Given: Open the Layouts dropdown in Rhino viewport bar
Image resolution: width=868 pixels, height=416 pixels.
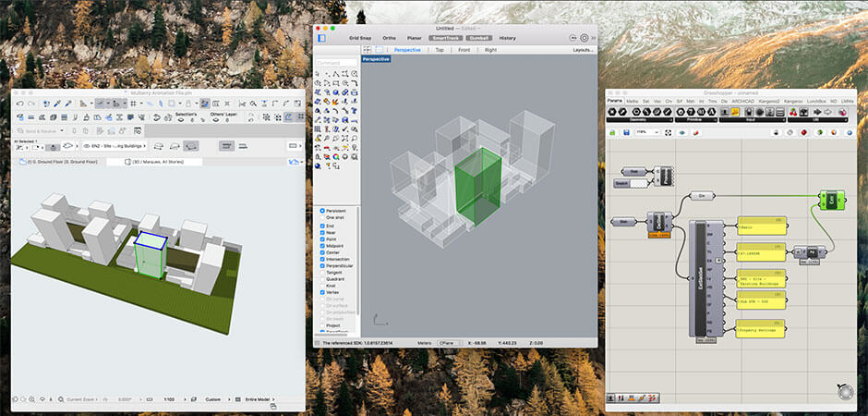Looking at the screenshot, I should pos(583,50).
